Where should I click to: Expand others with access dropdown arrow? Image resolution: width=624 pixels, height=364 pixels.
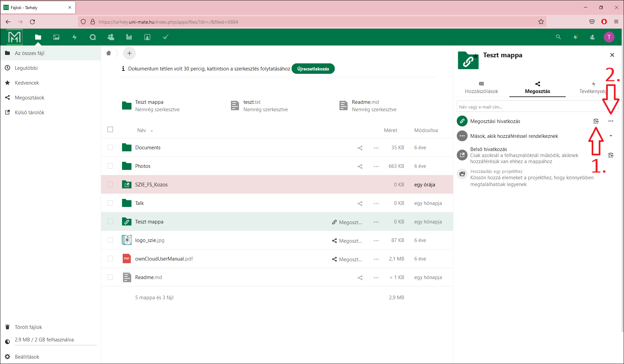pyautogui.click(x=611, y=136)
